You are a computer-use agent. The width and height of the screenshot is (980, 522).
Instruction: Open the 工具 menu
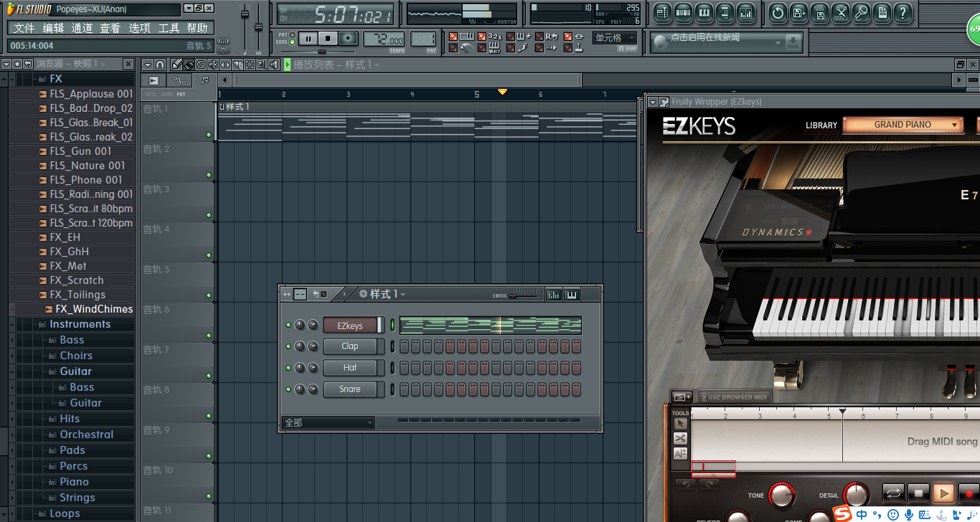tap(169, 28)
